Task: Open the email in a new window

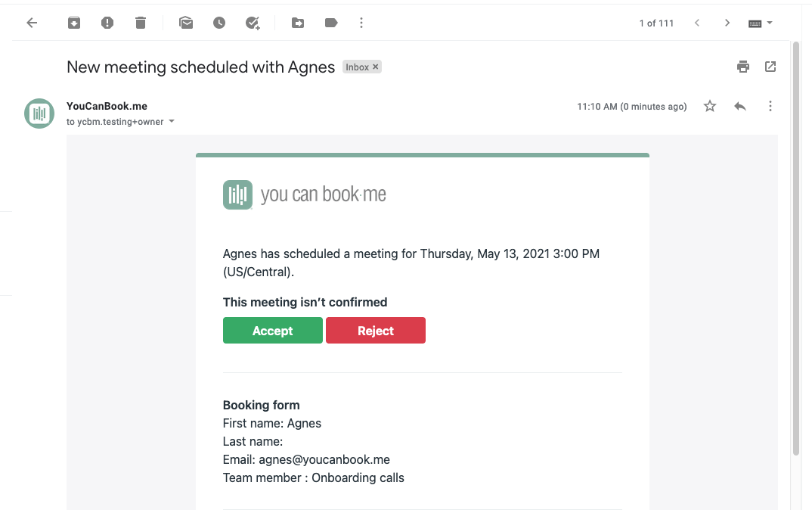Action: 770,67
